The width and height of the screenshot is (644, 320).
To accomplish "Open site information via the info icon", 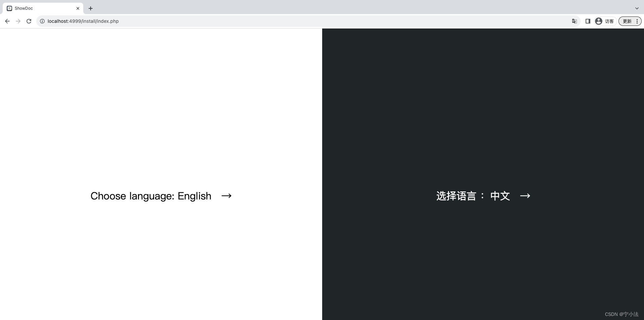I will (x=42, y=21).
